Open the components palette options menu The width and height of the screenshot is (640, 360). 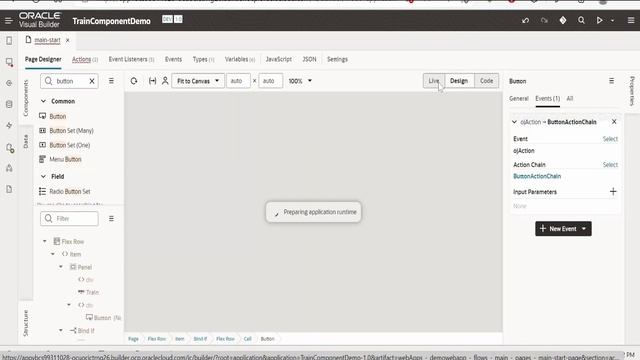tap(111, 81)
